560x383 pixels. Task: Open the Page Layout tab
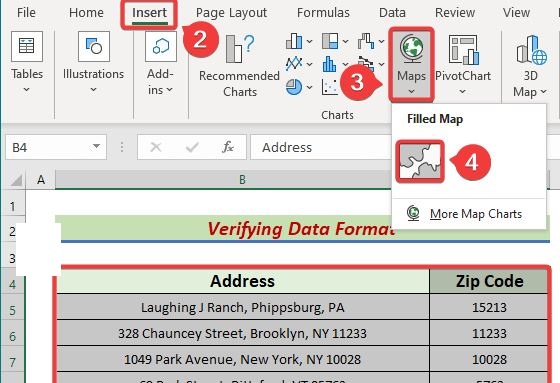[231, 13]
